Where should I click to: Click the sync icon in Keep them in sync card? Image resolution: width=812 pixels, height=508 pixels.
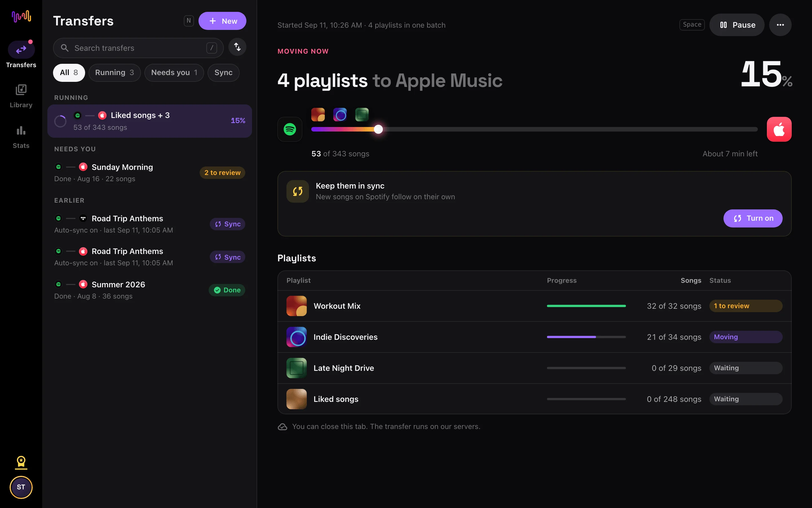tap(298, 192)
